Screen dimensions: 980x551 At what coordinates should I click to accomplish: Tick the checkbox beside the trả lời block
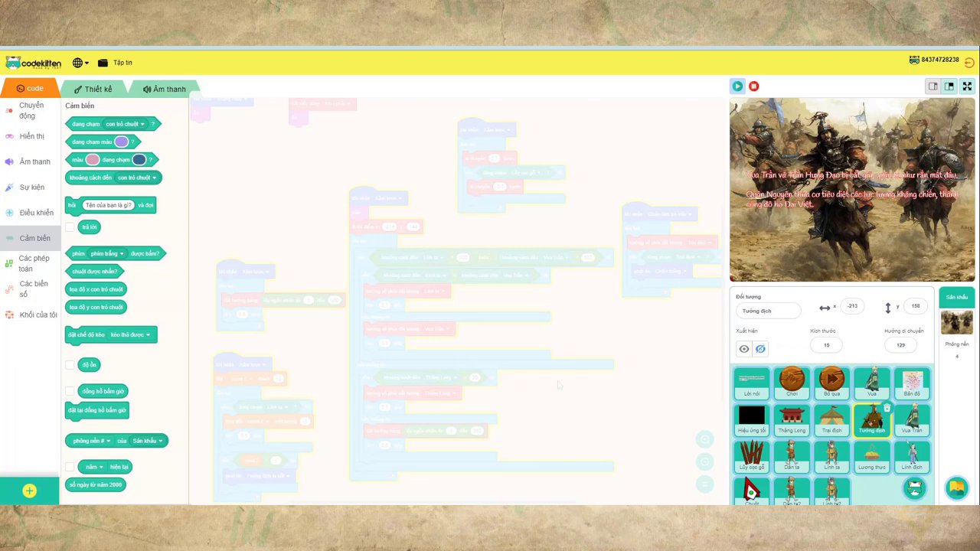pos(70,227)
